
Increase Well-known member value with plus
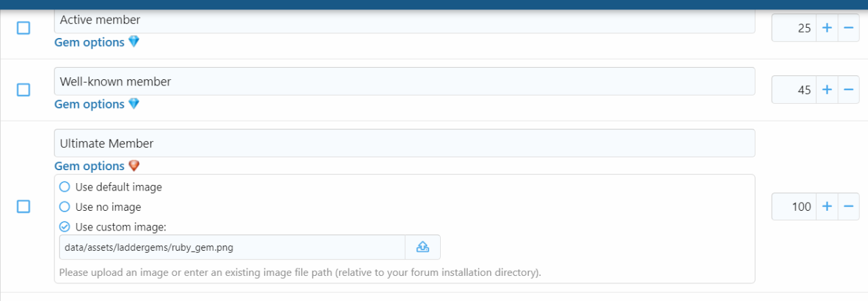point(827,89)
